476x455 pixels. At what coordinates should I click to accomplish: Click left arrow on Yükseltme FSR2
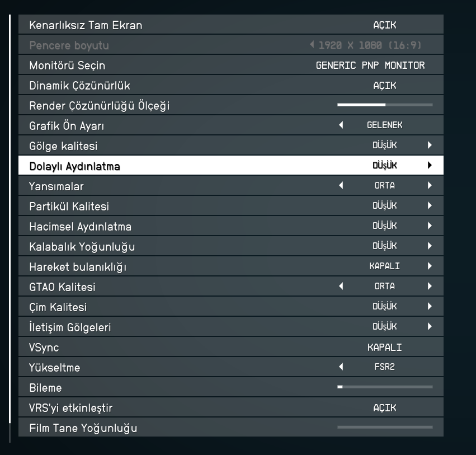coord(341,367)
